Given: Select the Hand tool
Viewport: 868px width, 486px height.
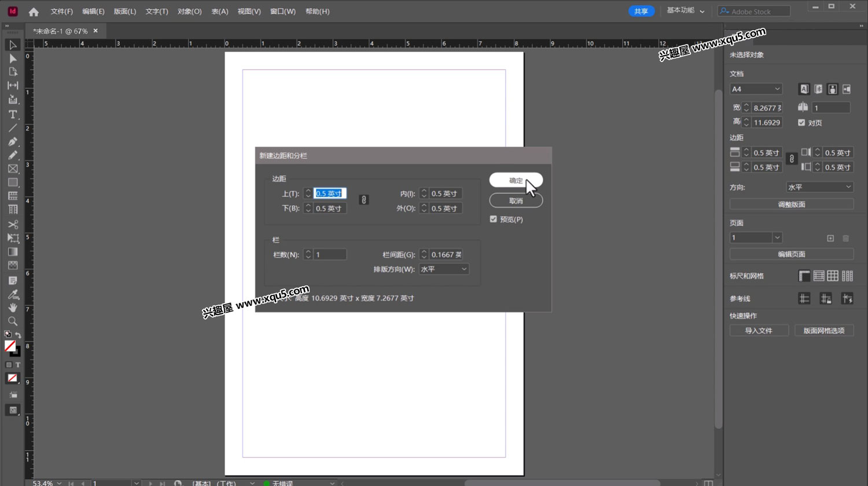Looking at the screenshot, I should click(x=13, y=308).
